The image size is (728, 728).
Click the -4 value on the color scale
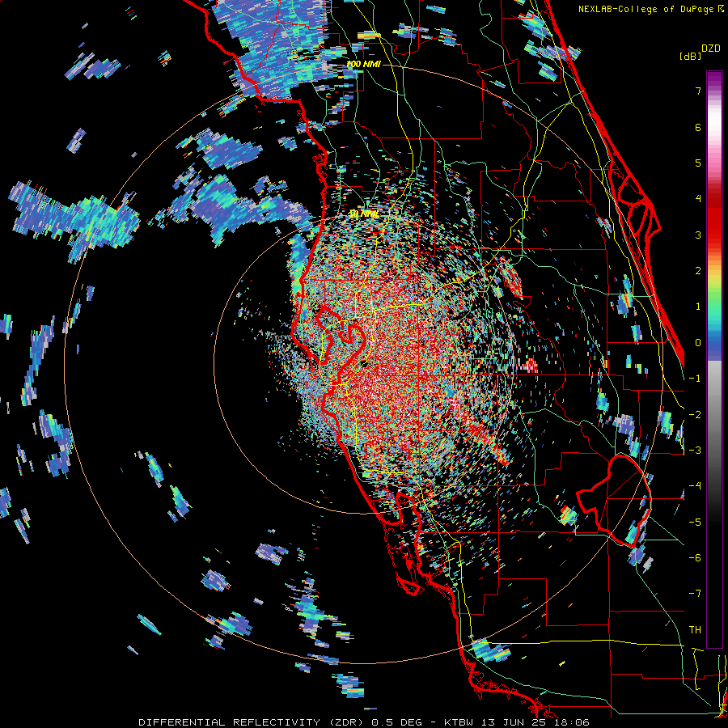pyautogui.click(x=695, y=486)
